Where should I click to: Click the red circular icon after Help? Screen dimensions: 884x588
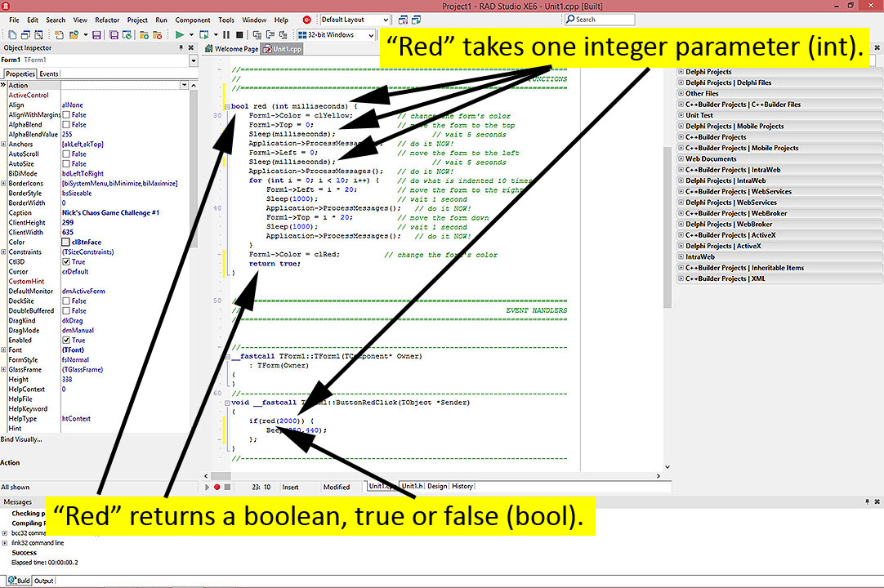click(x=306, y=20)
